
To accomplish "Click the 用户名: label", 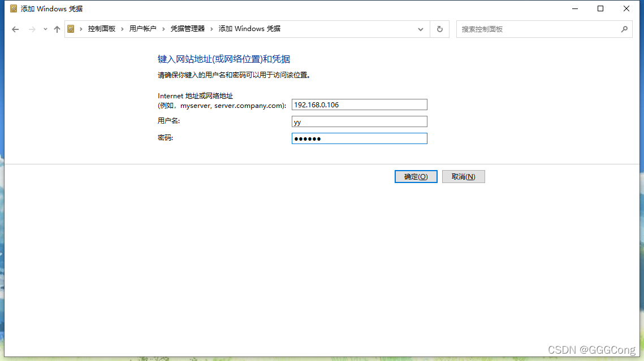I will [x=169, y=120].
